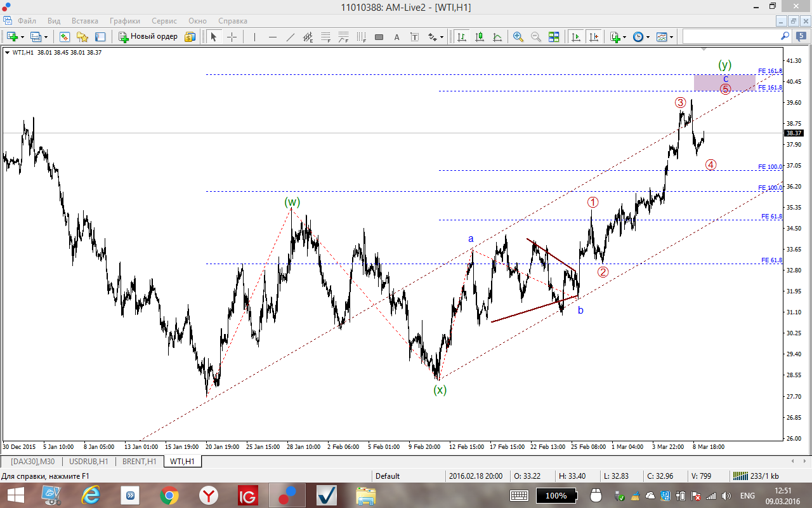
Task: Click the 233/1 kb connection status
Action: coord(756,476)
